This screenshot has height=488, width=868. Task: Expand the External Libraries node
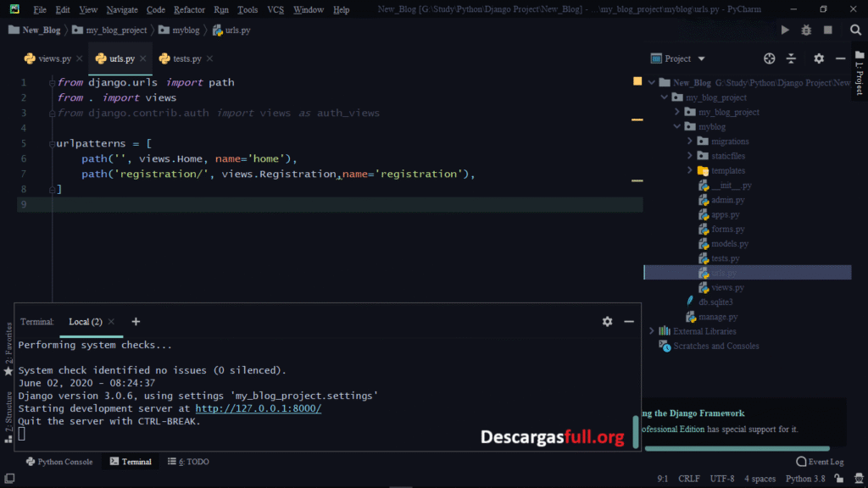652,331
